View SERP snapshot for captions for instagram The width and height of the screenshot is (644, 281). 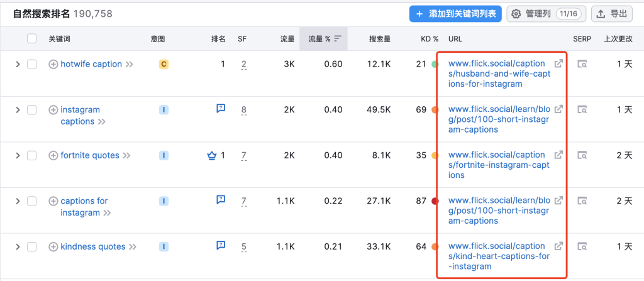pos(582,201)
